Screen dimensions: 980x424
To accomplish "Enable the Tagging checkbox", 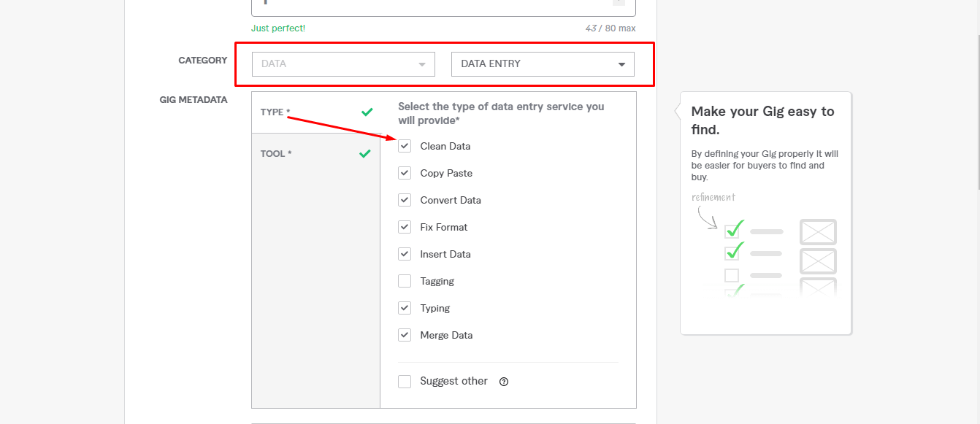I will tap(405, 281).
